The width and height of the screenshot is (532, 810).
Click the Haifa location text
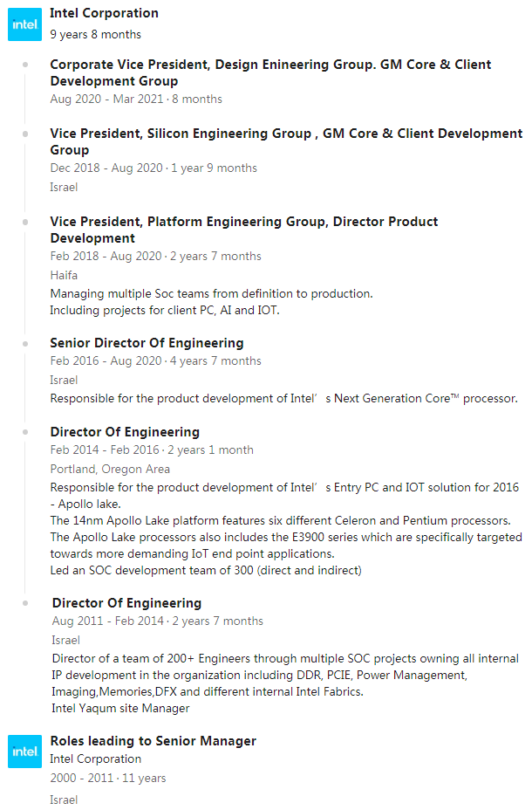(64, 275)
